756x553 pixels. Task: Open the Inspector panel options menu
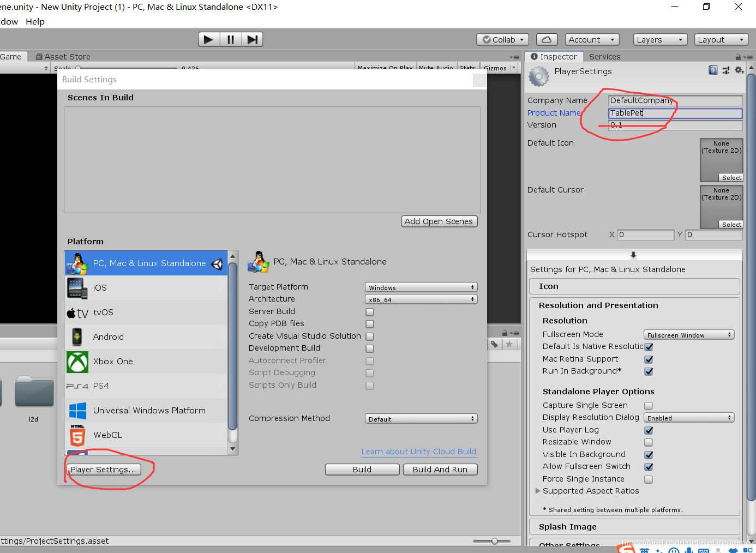click(748, 57)
